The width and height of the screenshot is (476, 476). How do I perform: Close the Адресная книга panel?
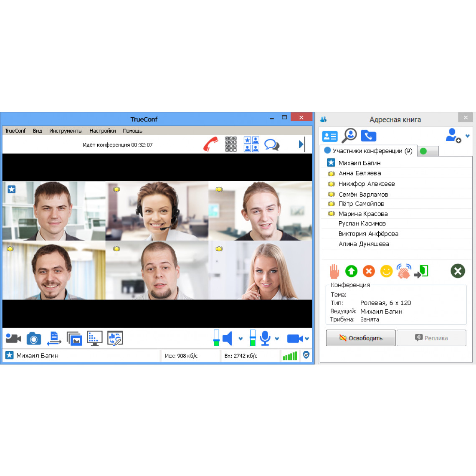[466, 117]
